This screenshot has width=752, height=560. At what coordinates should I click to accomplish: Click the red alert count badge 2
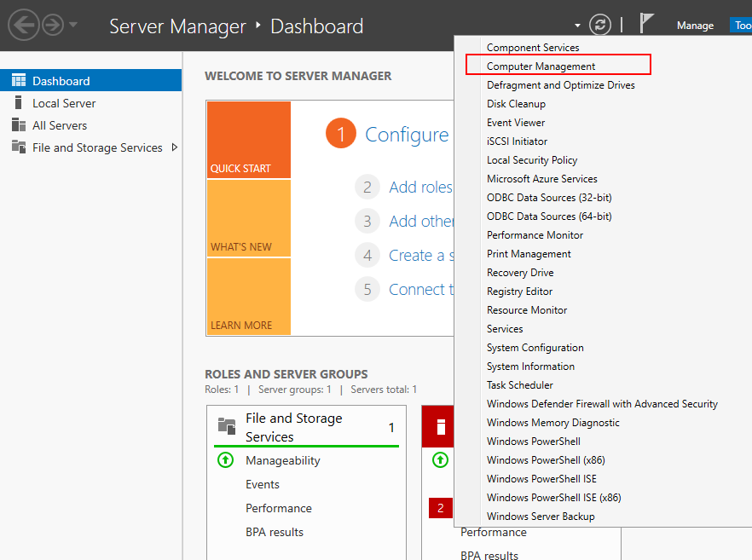click(441, 508)
